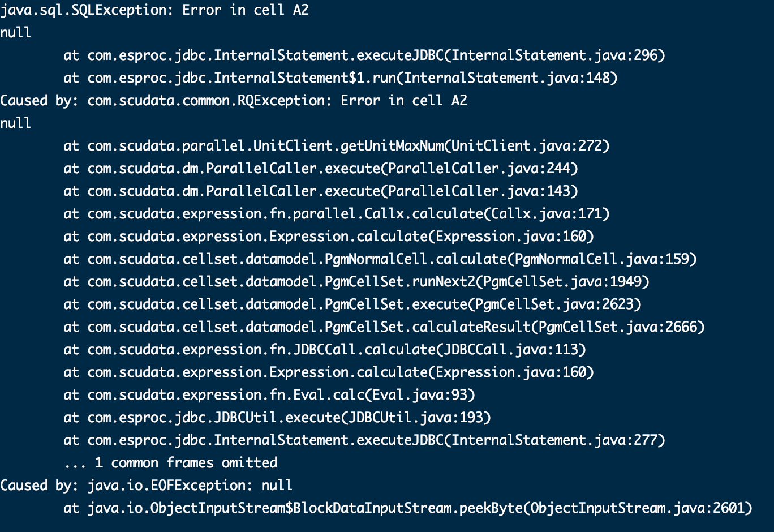
Task: Click the Caused by java.io.EOFException line
Action: pos(147,486)
